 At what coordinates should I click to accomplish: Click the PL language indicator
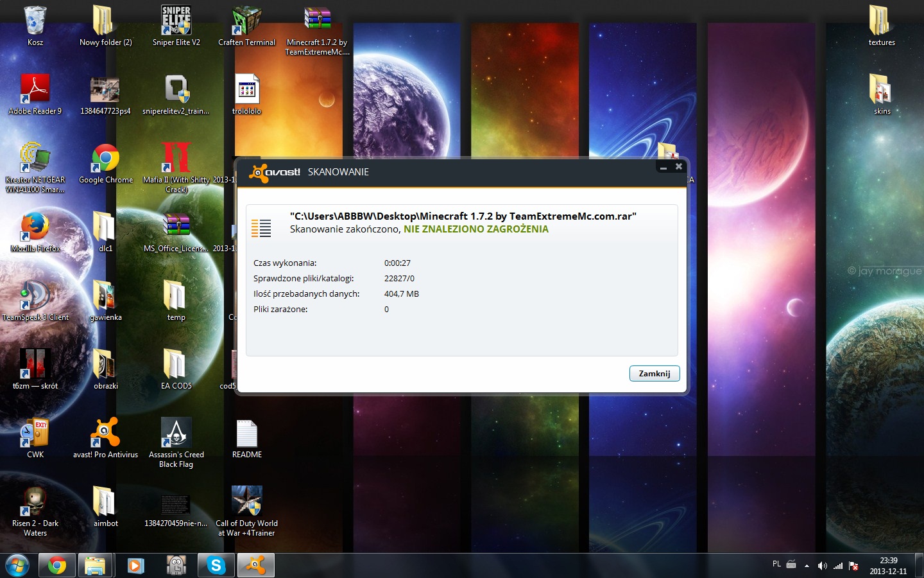(x=776, y=565)
